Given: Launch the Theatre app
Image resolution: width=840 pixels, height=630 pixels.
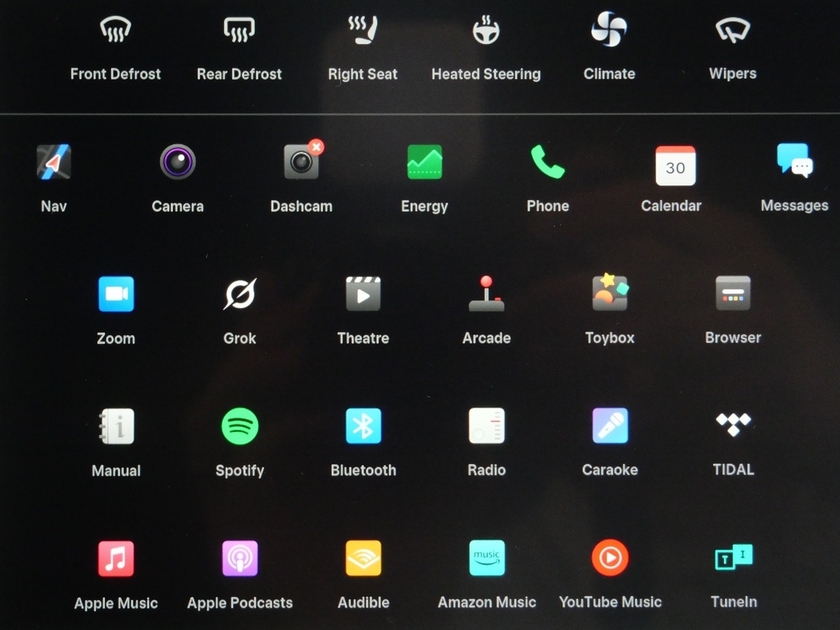Looking at the screenshot, I should 363,294.
